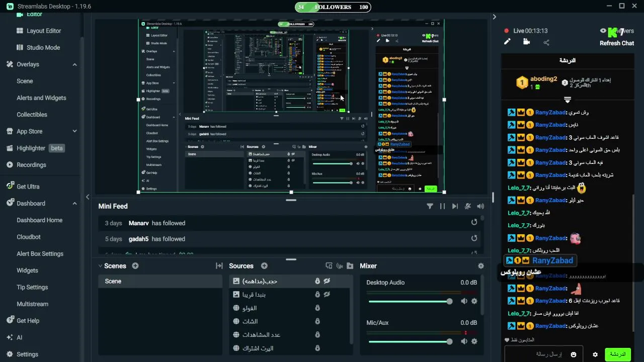Screen dimensions: 644x362
Task: Open the Mixer settings gear
Action: point(480,266)
